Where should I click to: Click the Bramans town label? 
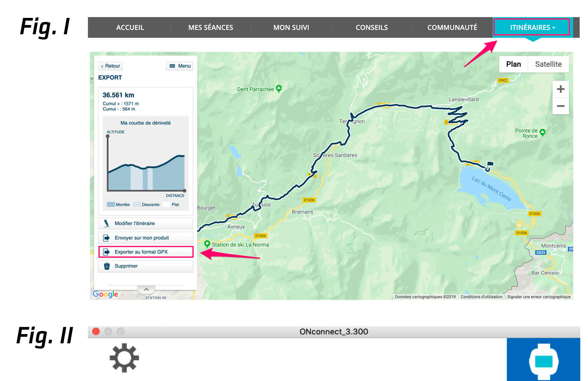[x=302, y=212]
